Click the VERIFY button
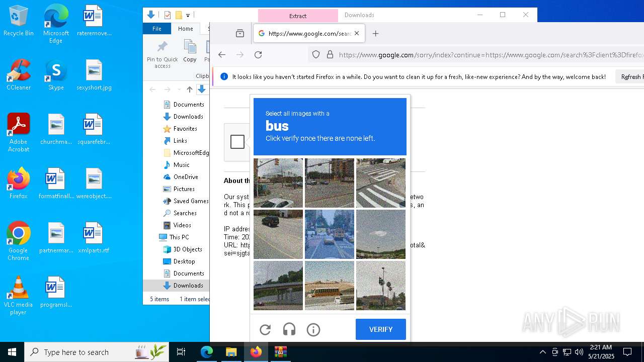 point(381,329)
